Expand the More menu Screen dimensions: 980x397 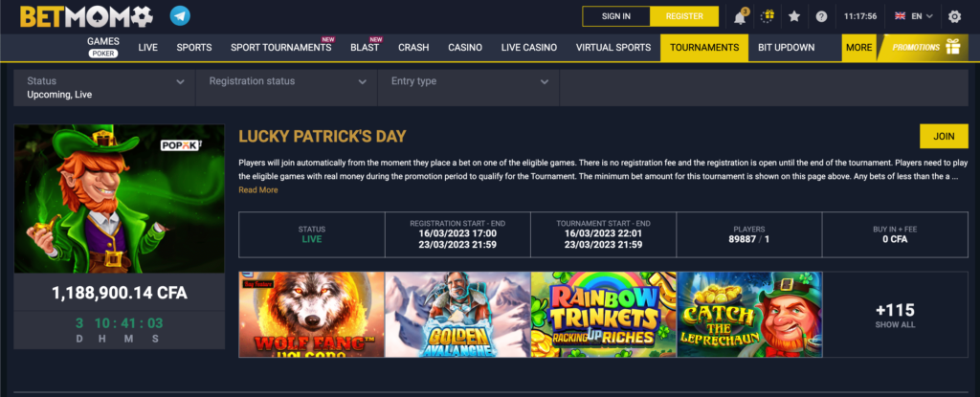click(x=858, y=48)
